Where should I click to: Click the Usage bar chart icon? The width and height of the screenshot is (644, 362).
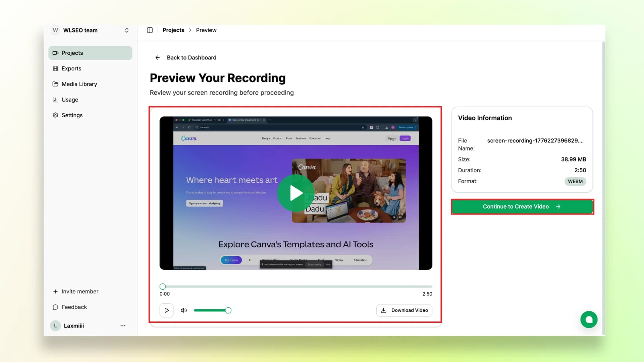(55, 100)
